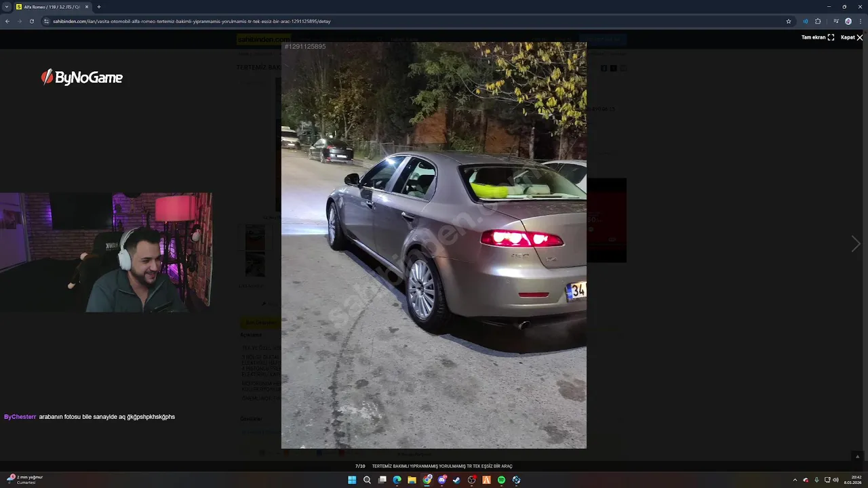Open Tam ekran fullscreen mode
The image size is (868, 488).
point(818,37)
